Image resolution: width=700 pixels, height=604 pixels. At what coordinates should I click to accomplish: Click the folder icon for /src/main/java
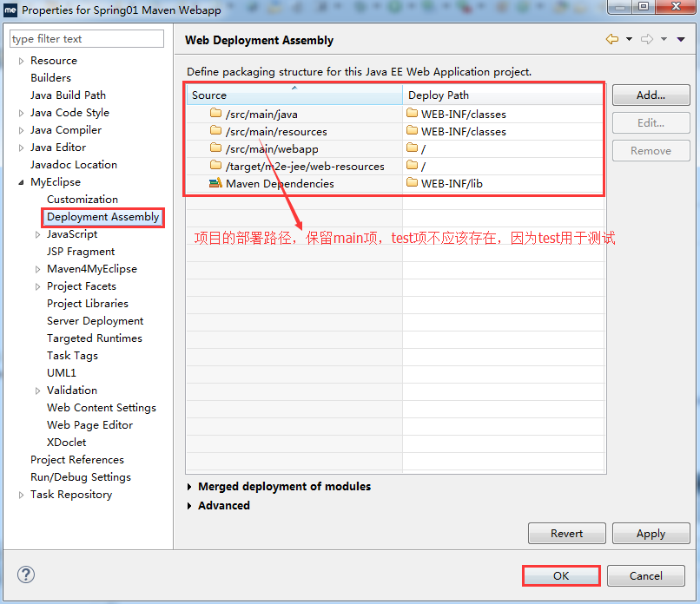[x=215, y=113]
